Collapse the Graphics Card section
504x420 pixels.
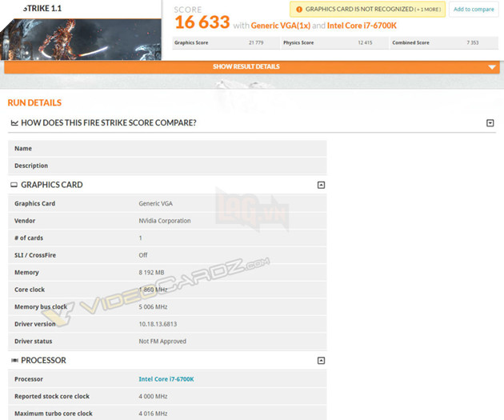pyautogui.click(x=321, y=185)
